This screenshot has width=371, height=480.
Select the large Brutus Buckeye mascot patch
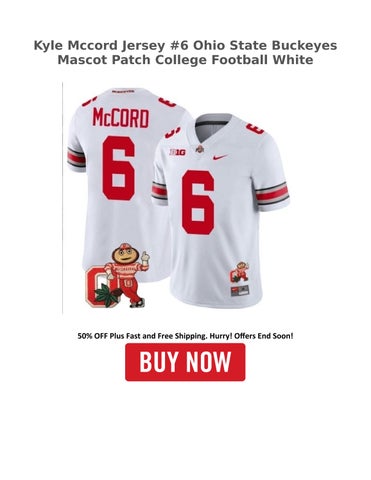tap(117, 275)
